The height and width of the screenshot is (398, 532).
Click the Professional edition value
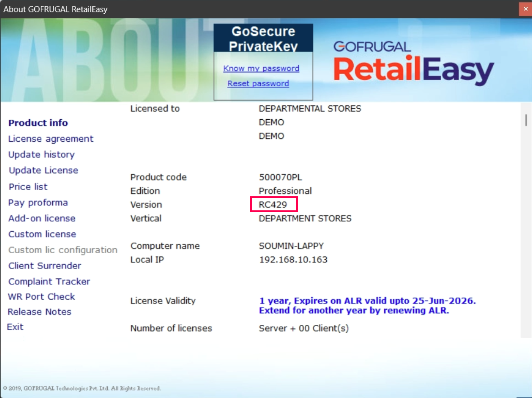285,191
